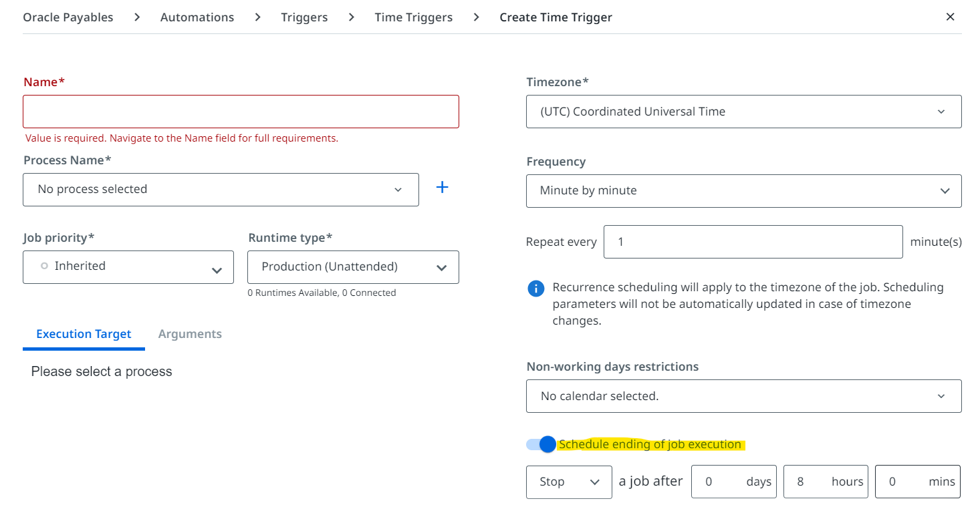Go to Oracle Payables breadcrumb
The image size is (980, 515).
tap(68, 17)
